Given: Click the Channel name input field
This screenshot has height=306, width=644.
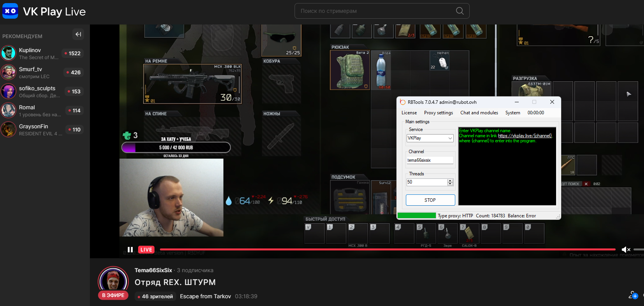Looking at the screenshot, I should click(430, 160).
